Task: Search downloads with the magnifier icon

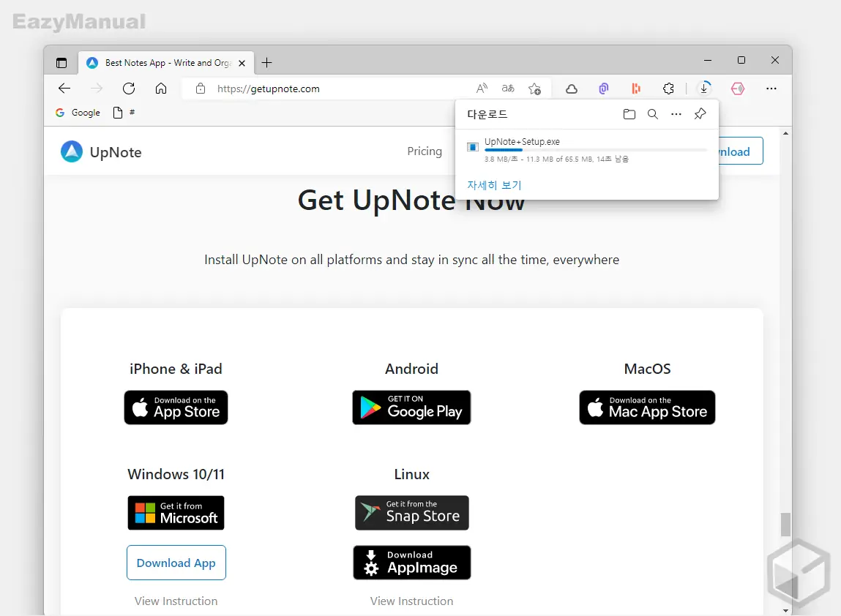Action: click(653, 114)
